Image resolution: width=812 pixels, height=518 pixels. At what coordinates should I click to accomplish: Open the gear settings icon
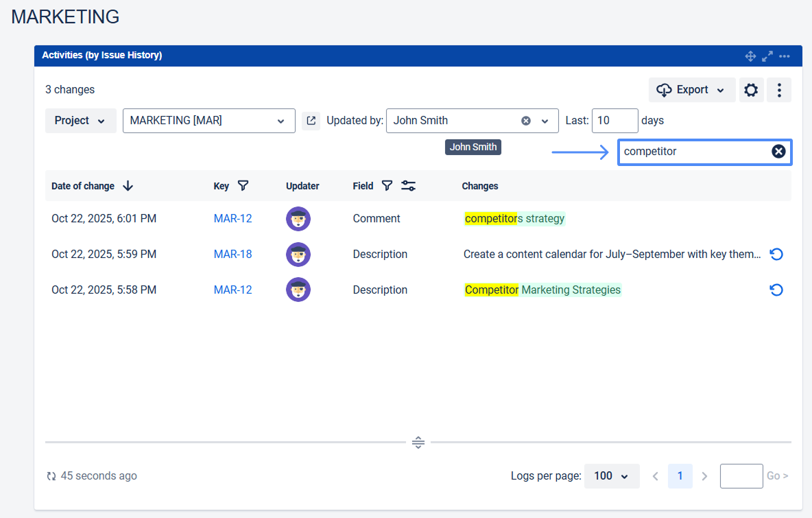pos(751,90)
